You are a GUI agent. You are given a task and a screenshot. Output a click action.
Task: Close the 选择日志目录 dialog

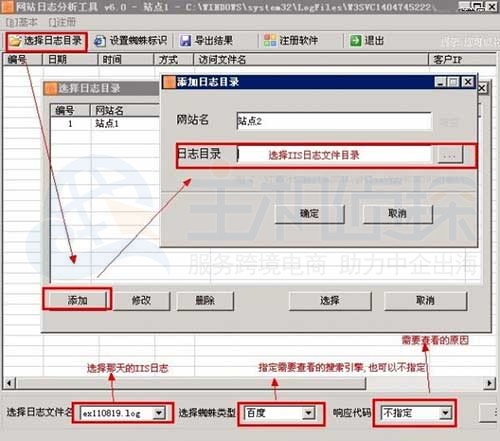tap(483, 88)
